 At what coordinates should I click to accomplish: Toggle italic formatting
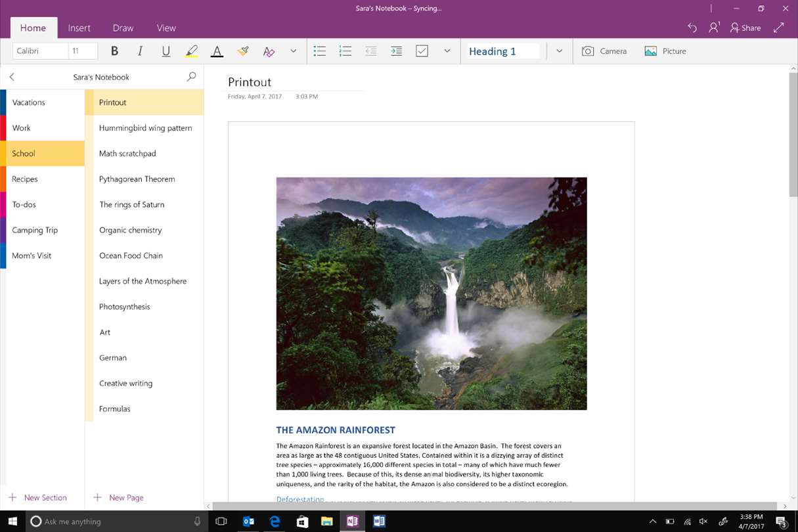click(x=140, y=51)
